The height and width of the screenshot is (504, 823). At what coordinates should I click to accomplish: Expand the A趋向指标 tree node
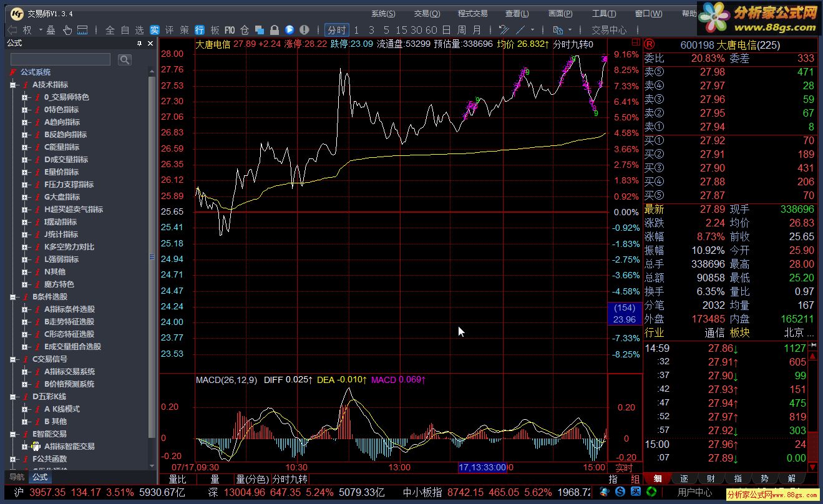(24, 122)
